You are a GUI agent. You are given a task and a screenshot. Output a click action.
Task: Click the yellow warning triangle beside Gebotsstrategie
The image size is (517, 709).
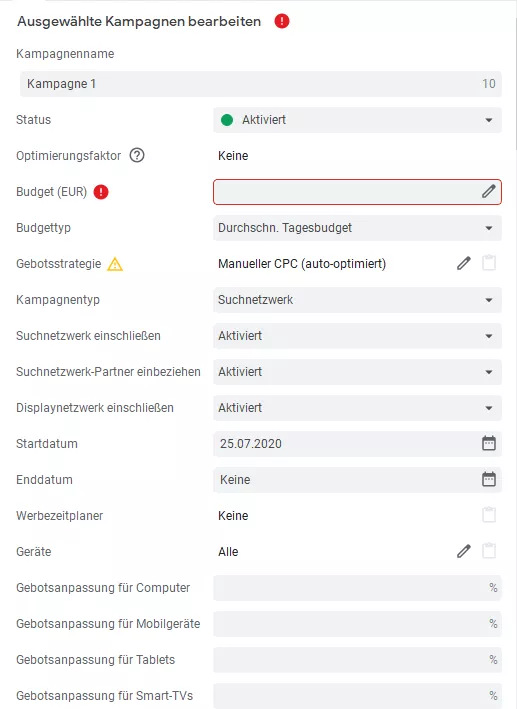click(x=115, y=264)
